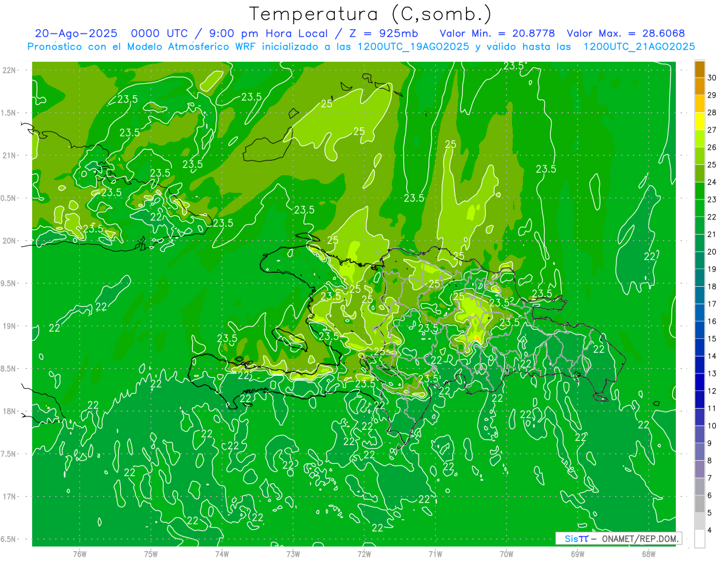Click the orange swatch between 29 and 30
The width and height of the screenshot is (728, 562).
(699, 86)
